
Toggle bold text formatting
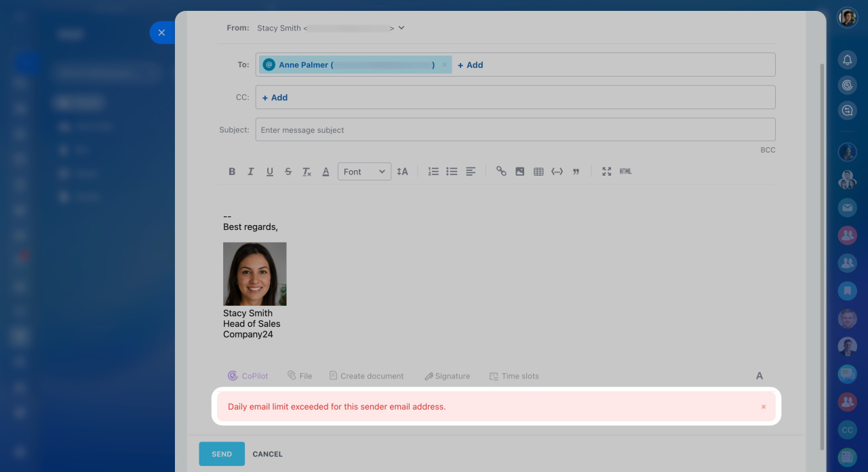click(232, 172)
